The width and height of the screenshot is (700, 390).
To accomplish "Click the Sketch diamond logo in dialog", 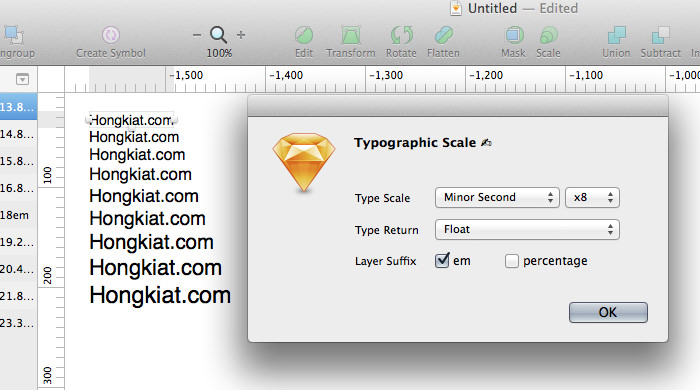I will [304, 162].
